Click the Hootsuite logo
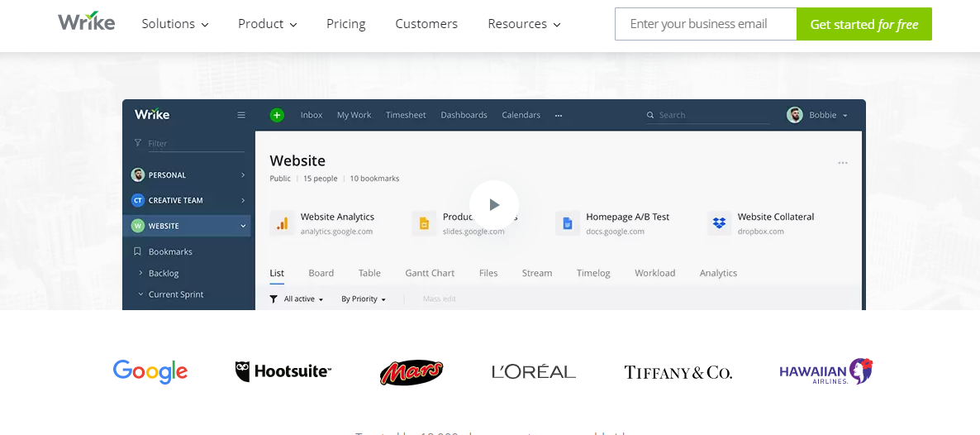The height and width of the screenshot is (435, 980). pos(283,372)
